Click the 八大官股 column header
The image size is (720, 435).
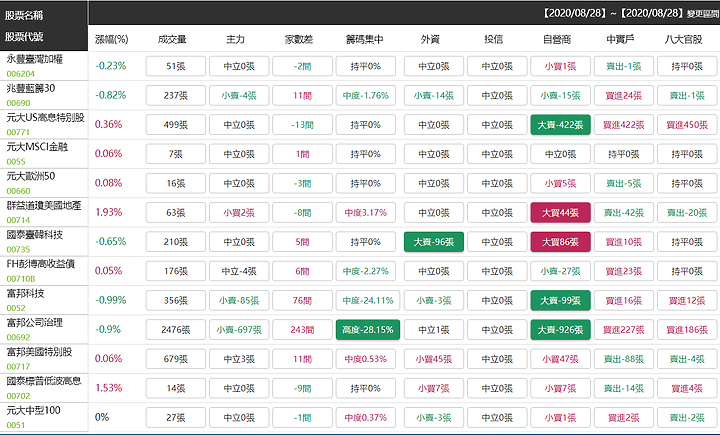click(x=683, y=40)
